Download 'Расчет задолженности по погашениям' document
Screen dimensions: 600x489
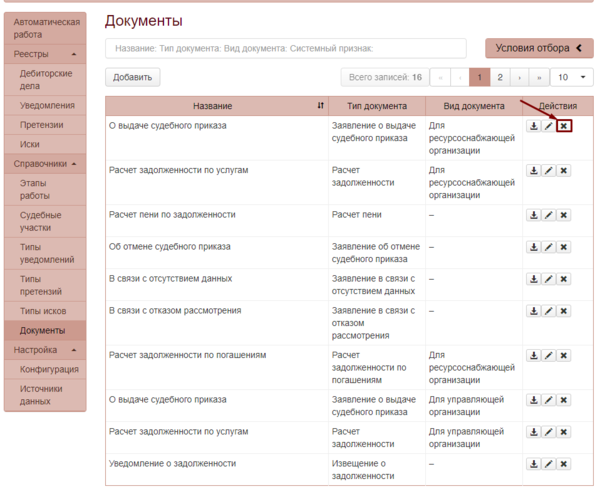pos(533,355)
